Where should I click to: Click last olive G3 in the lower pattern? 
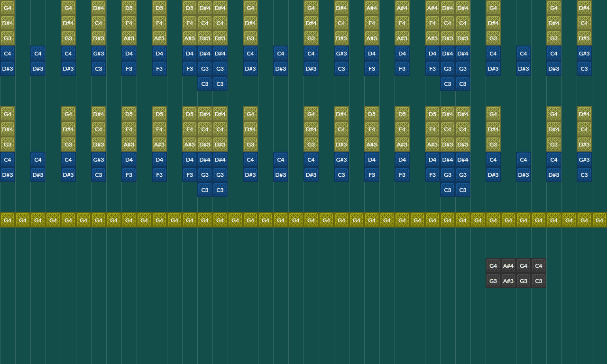554,145
